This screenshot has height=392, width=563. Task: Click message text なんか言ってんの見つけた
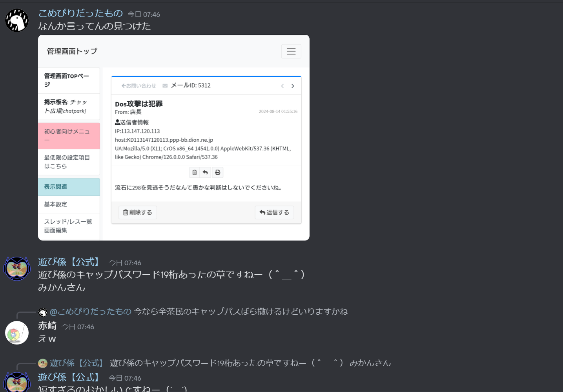pos(95,26)
